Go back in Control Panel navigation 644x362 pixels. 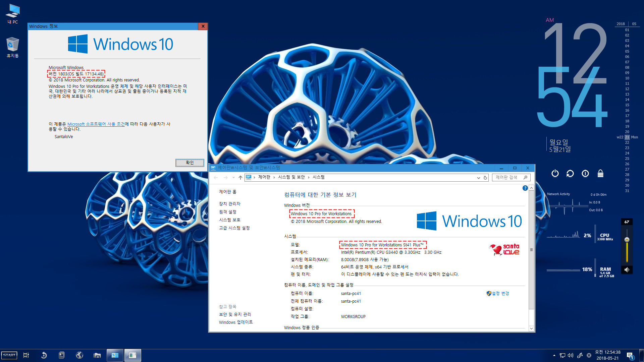tap(216, 177)
